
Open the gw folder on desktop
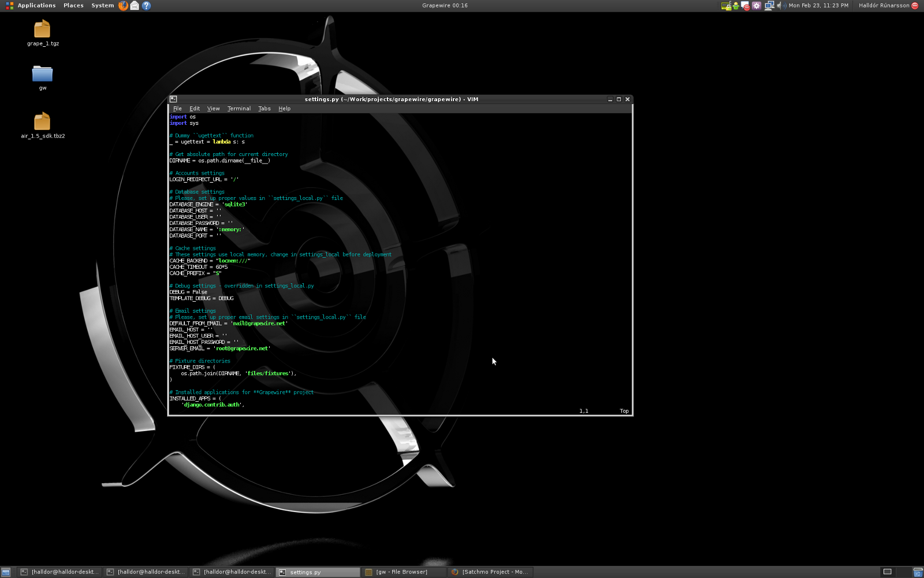pos(42,74)
